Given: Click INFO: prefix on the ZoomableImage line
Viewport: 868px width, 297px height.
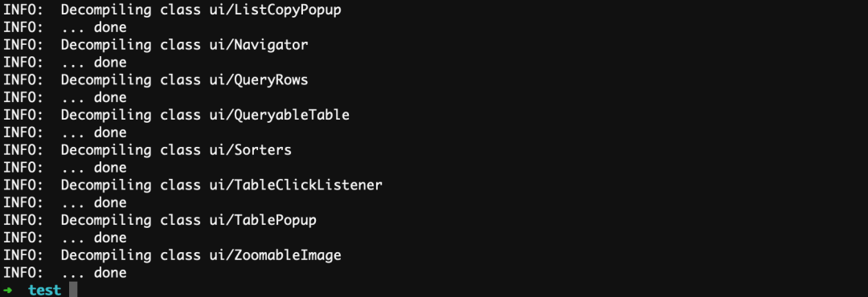Looking at the screenshot, I should click(23, 255).
